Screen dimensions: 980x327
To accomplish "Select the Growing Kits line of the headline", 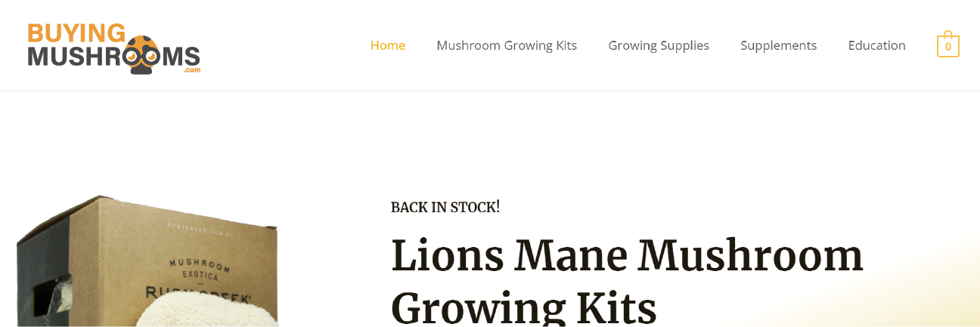I will click(x=523, y=308).
